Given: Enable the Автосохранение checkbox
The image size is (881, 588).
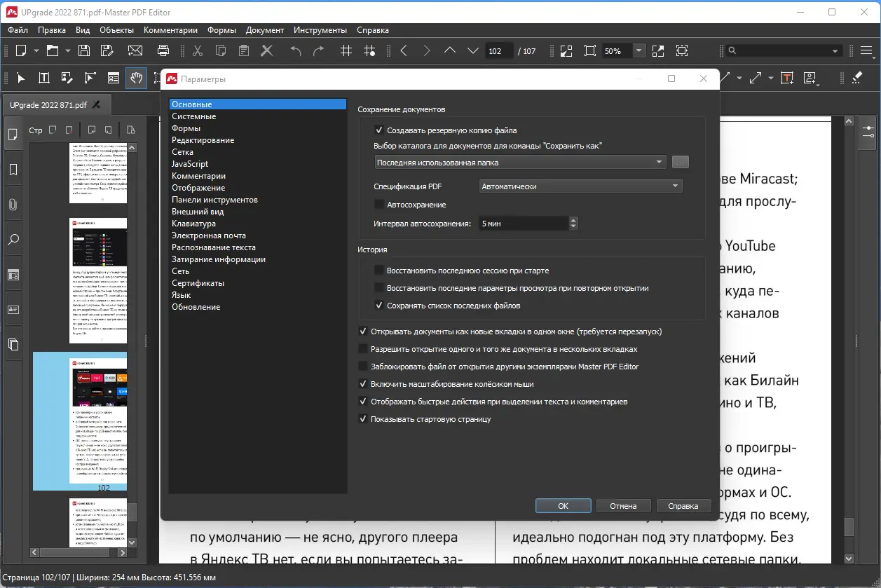Looking at the screenshot, I should pos(379,205).
